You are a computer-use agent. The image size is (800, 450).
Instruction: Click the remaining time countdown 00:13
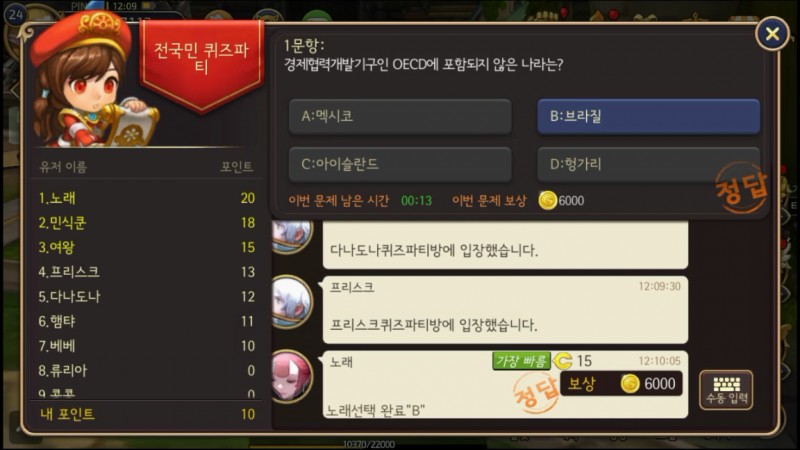tap(416, 201)
